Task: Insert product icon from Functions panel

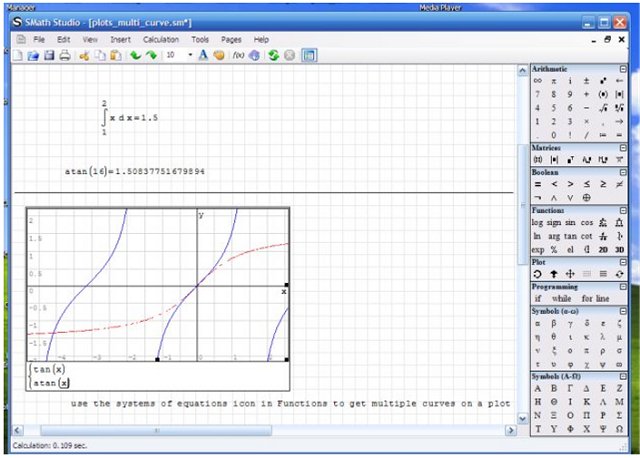Action: pos(619,222)
